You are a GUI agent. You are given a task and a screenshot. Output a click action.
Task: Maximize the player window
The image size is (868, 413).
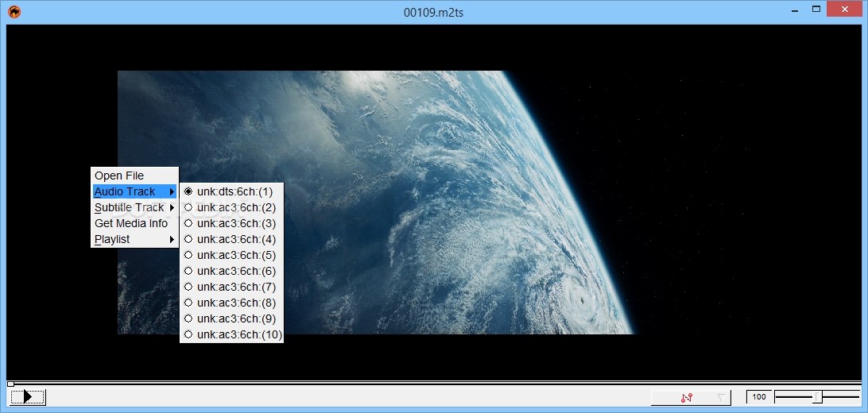tap(816, 9)
